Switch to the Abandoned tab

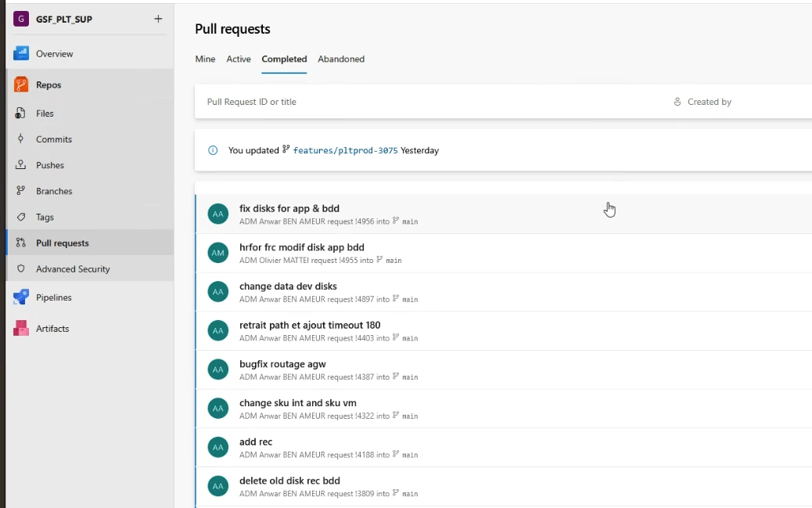click(341, 59)
